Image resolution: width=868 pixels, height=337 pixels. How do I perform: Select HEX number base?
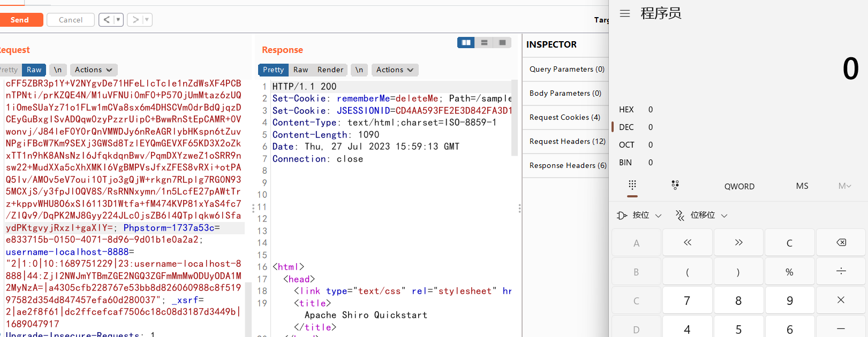(x=627, y=110)
